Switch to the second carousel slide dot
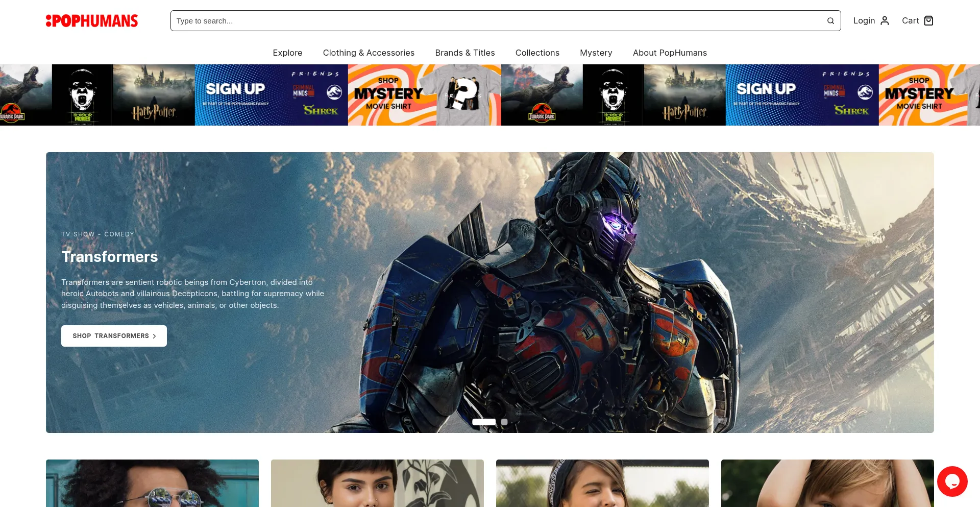 click(x=504, y=422)
